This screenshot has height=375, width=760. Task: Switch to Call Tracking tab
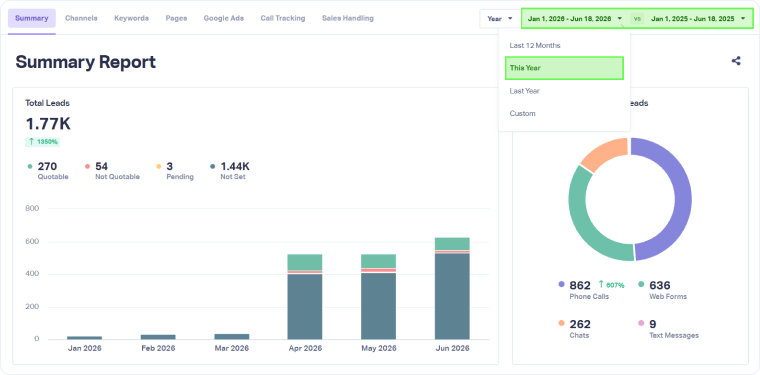(283, 18)
